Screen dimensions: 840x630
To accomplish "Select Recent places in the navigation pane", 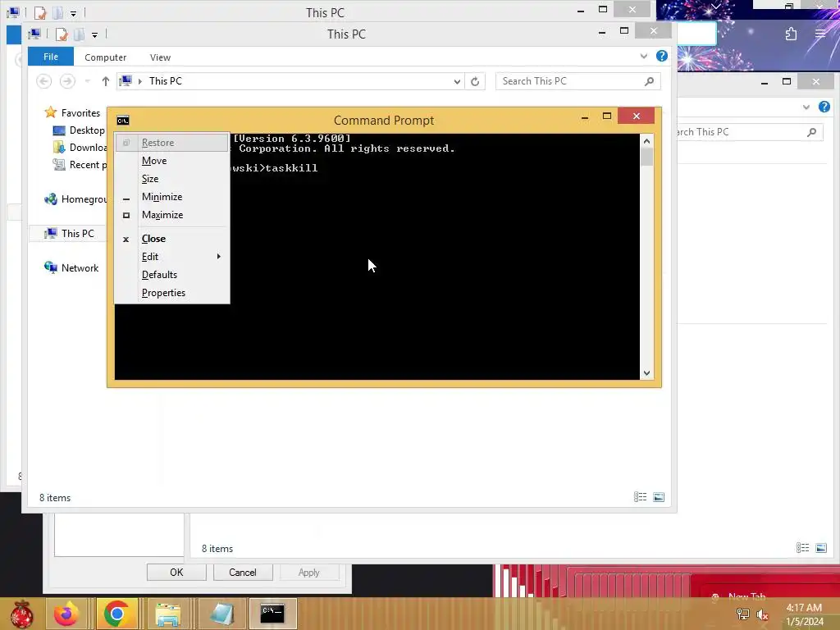I will (x=80, y=164).
